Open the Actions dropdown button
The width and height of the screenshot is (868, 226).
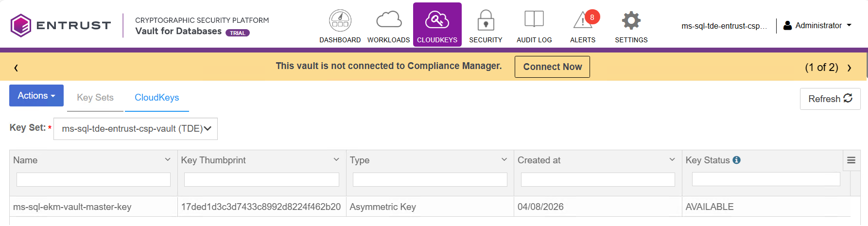tap(36, 96)
